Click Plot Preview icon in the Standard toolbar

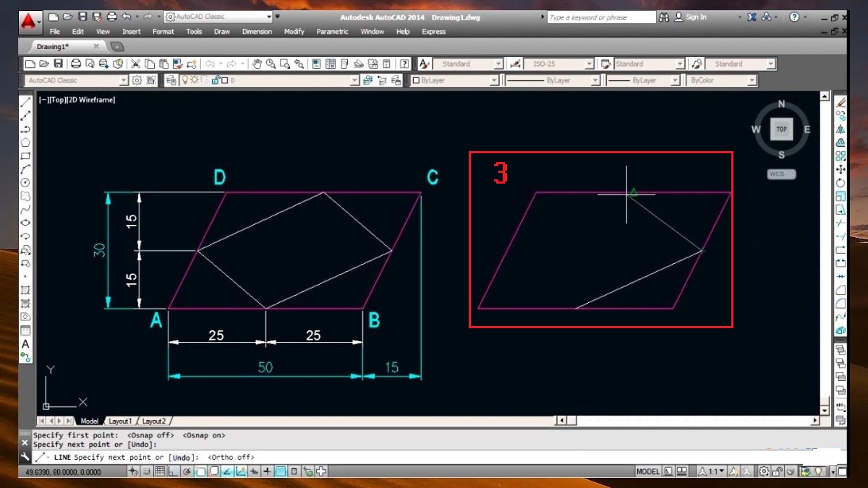90,64
